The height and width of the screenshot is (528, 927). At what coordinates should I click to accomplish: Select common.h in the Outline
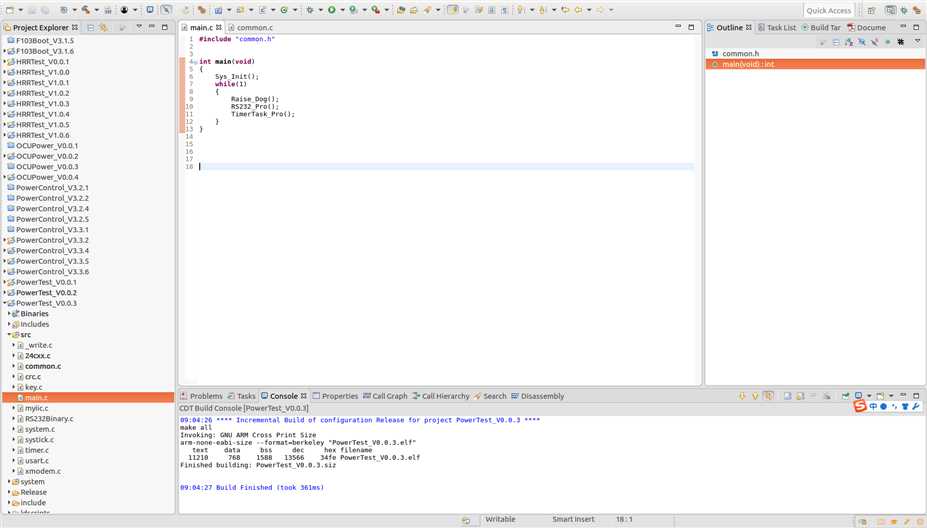[740, 53]
